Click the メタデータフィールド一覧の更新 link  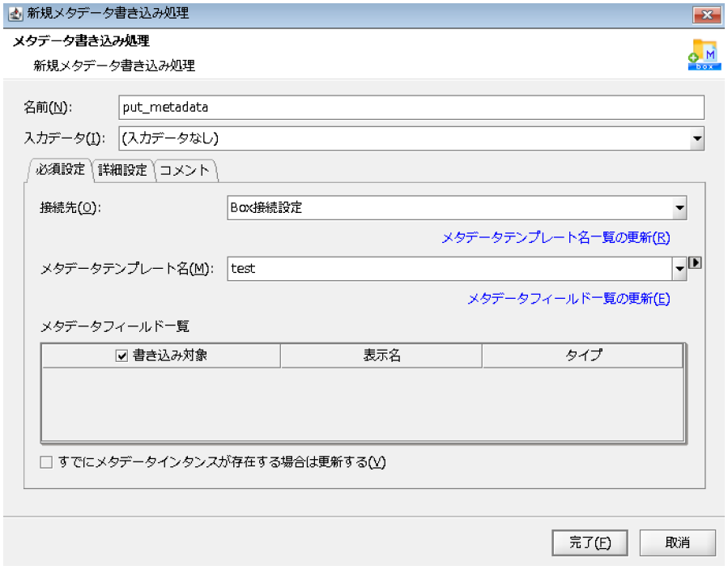(568, 299)
